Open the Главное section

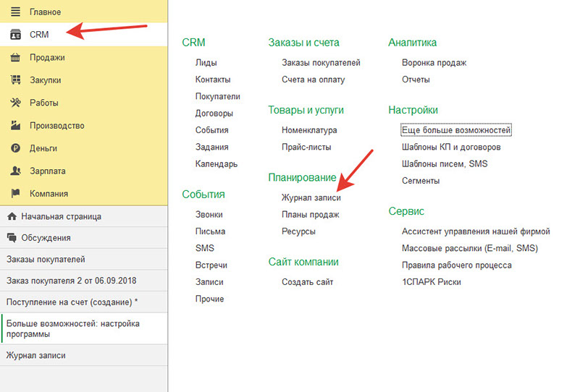[x=84, y=12]
